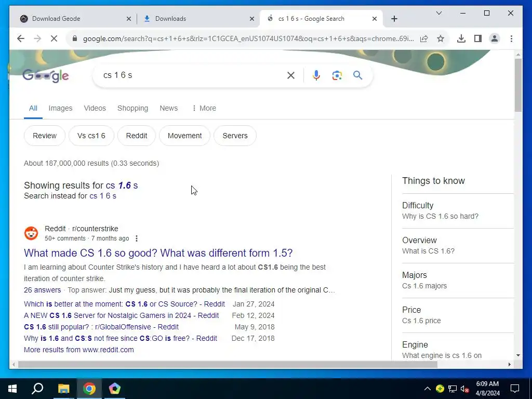Click the address bar URL
The width and height of the screenshot is (532, 399).
coord(248,38)
